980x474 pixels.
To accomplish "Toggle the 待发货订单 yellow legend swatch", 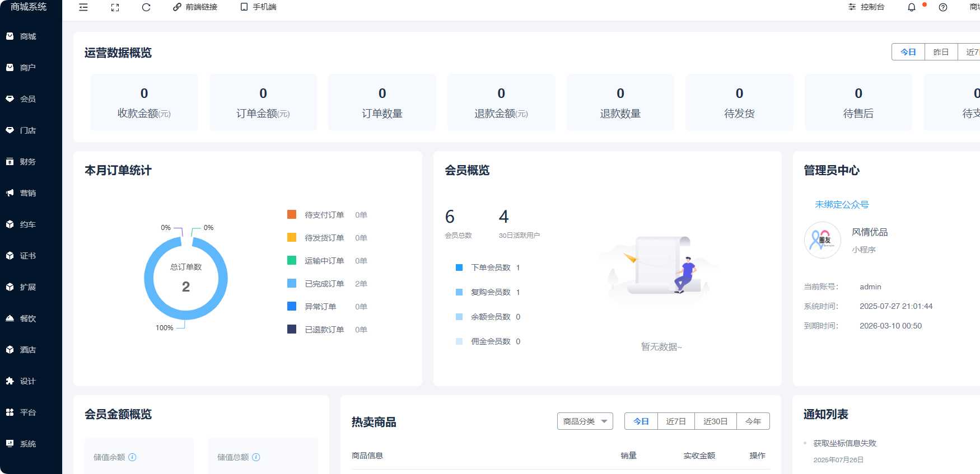I will [x=292, y=237].
